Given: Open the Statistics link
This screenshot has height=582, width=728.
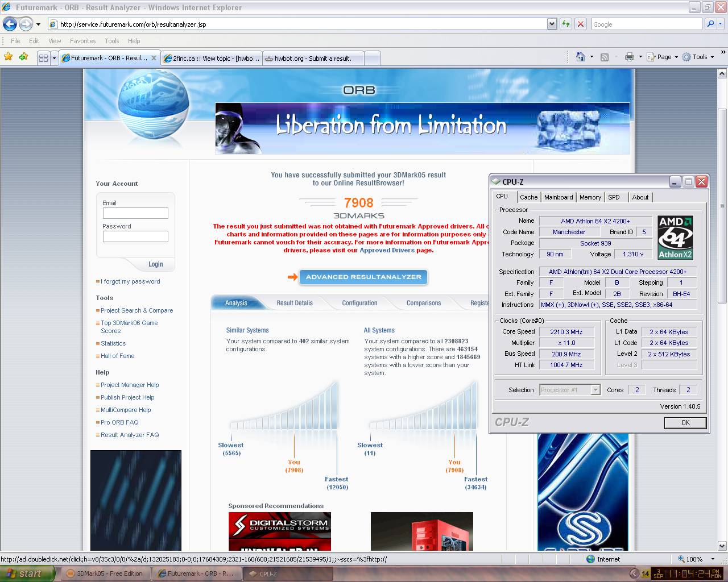Looking at the screenshot, I should pyautogui.click(x=113, y=343).
